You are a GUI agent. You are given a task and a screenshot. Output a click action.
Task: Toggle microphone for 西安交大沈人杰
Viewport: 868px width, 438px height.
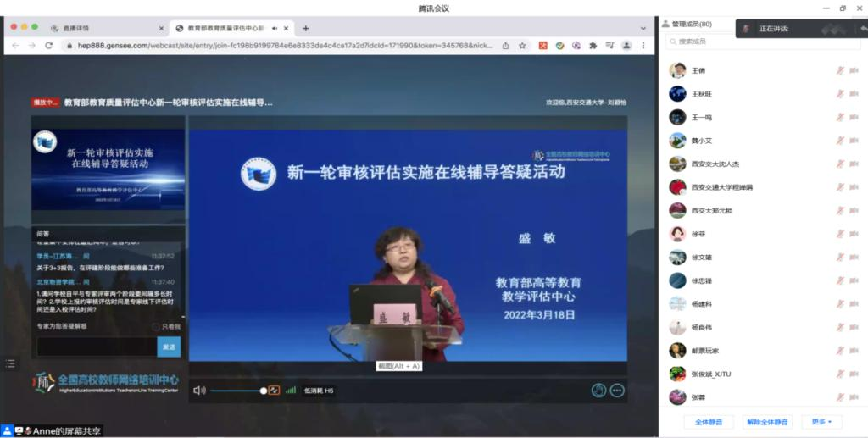[840, 164]
